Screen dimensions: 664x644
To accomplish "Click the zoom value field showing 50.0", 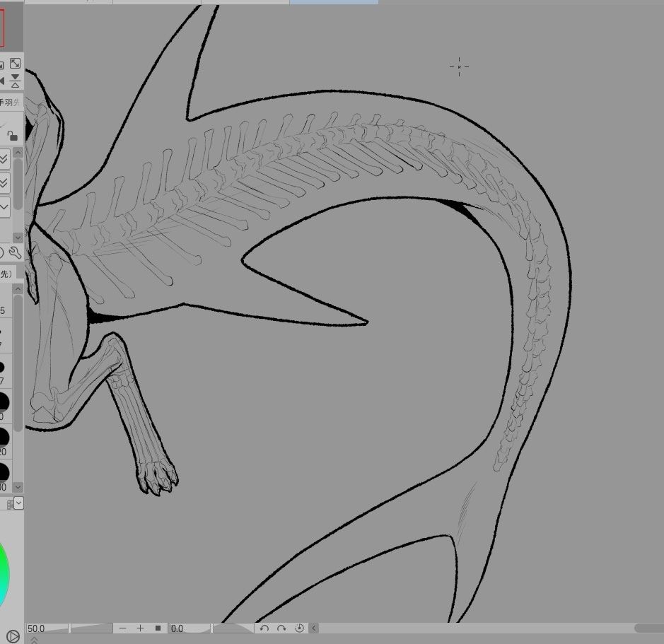I will pos(47,628).
